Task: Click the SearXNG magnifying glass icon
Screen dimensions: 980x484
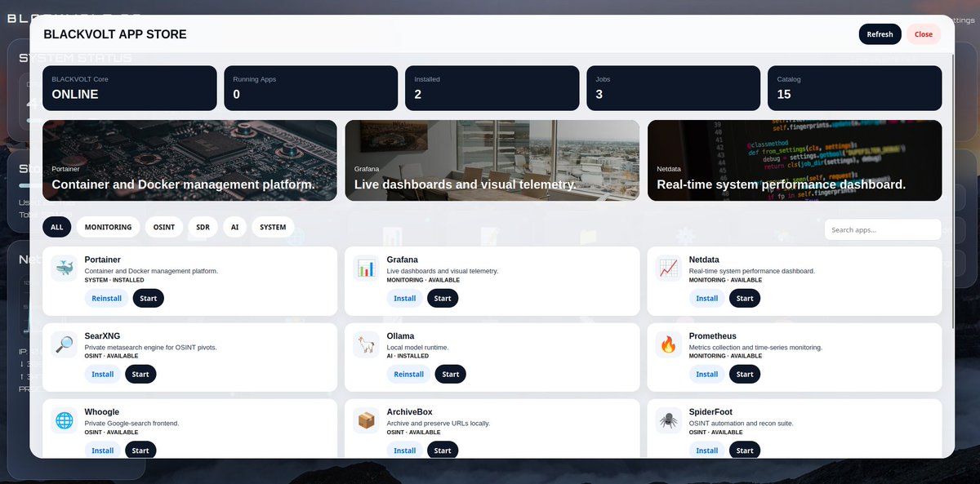Action: [x=65, y=344]
